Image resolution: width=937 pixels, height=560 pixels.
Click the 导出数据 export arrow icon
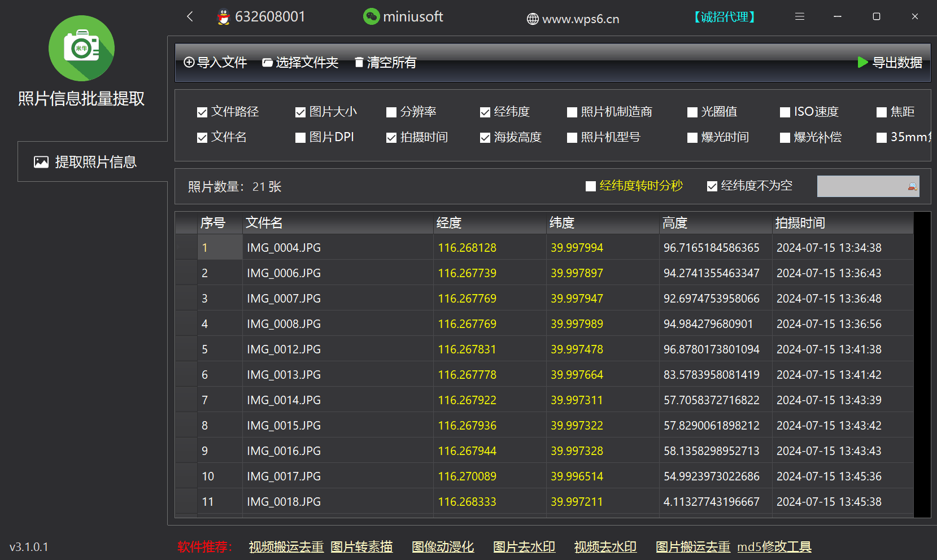pyautogui.click(x=862, y=63)
